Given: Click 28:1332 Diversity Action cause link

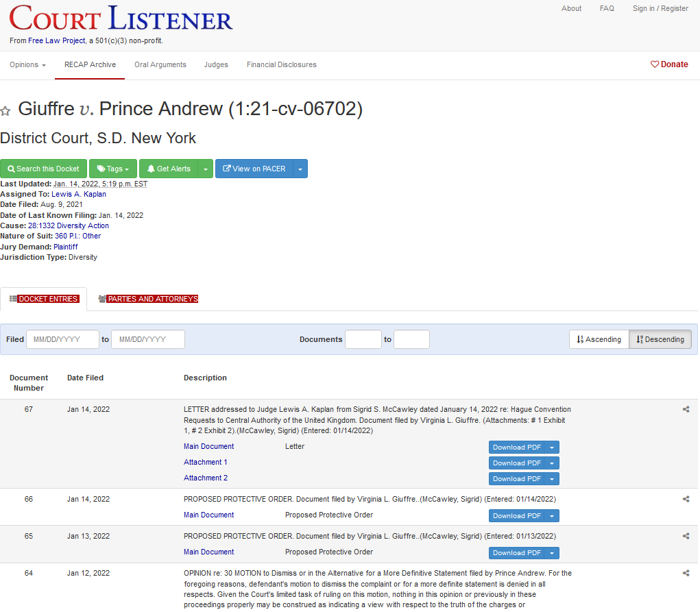Looking at the screenshot, I should coord(69,226).
